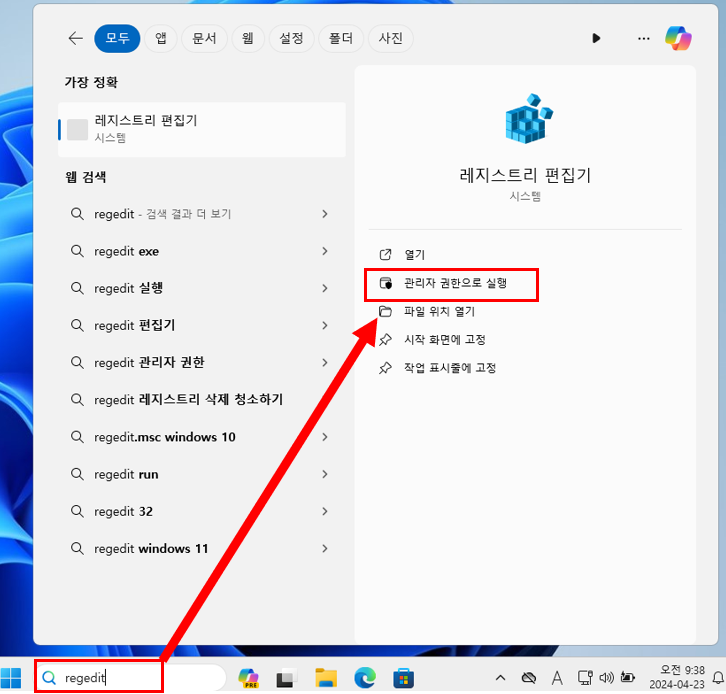Select 작업 표시줄에 고정

click(450, 368)
